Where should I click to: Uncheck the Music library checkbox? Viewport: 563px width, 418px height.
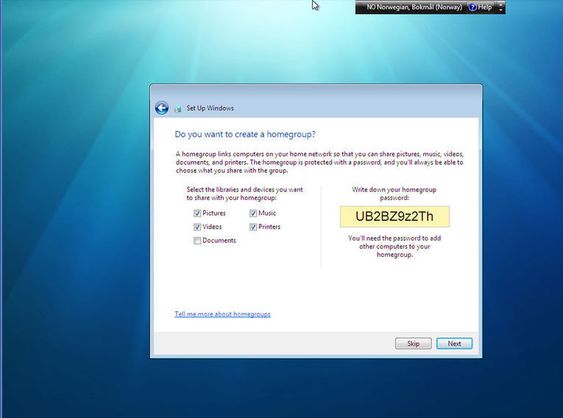(253, 213)
